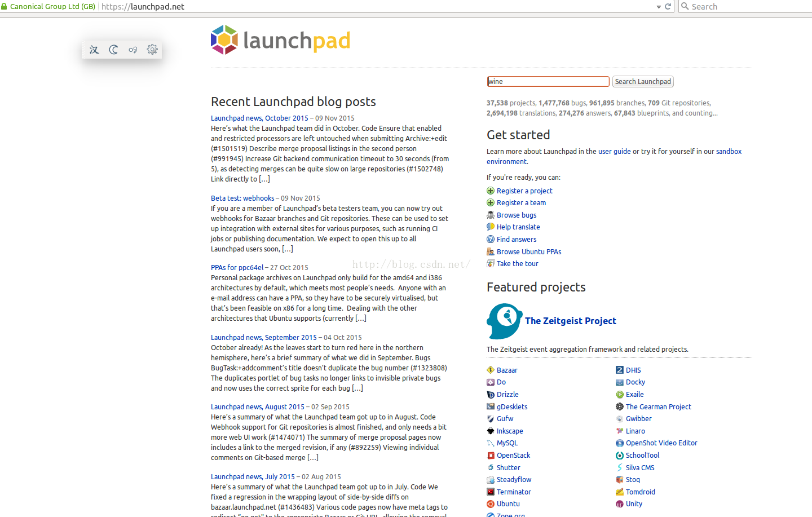Open the Beta test: webhooks post
The width and height of the screenshot is (812, 517).
click(x=242, y=198)
